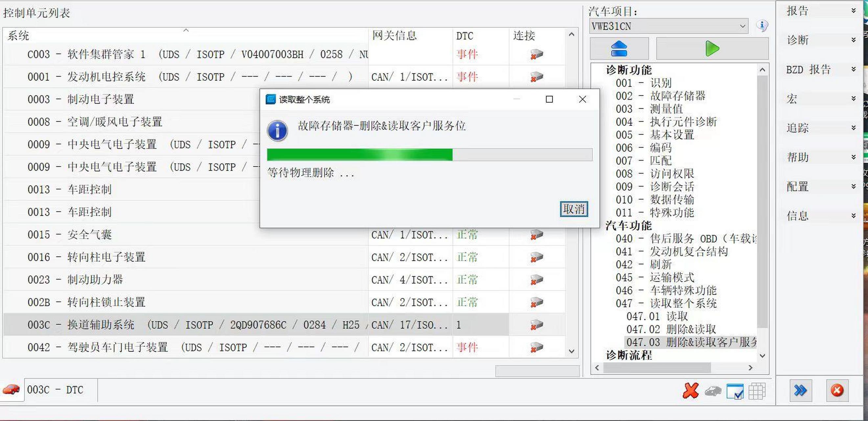Click the connection icon for 0016 row
Viewport: 868px width, 421px height.
(x=537, y=258)
